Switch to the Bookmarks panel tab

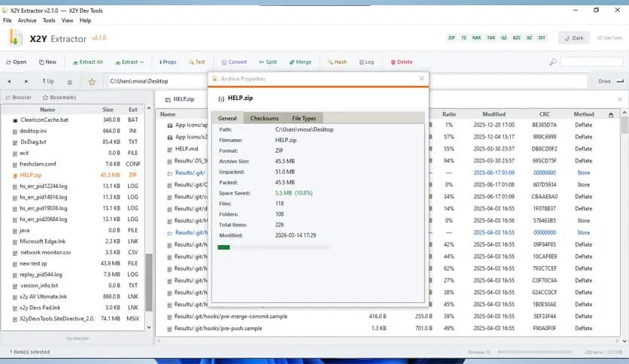pos(59,98)
